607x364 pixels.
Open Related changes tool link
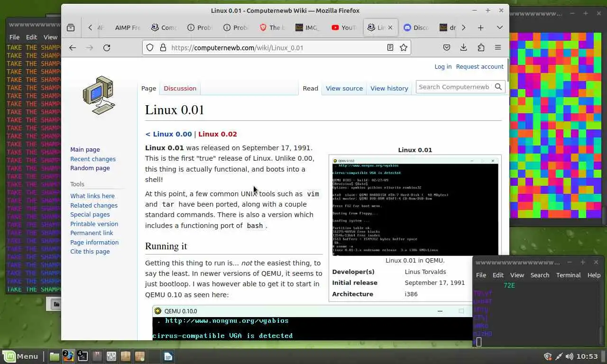(94, 205)
